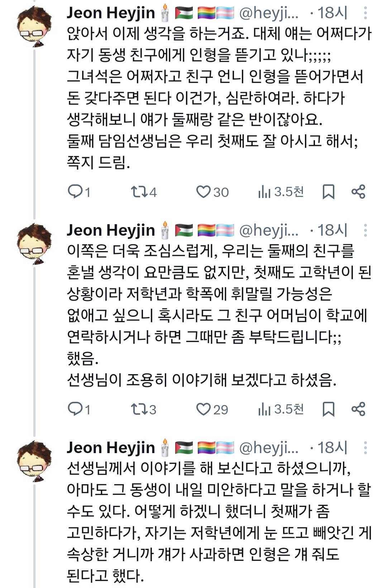Image resolution: width=387 pixels, height=588 pixels.
Task: Bookmark the first tweet
Action: [x=328, y=192]
